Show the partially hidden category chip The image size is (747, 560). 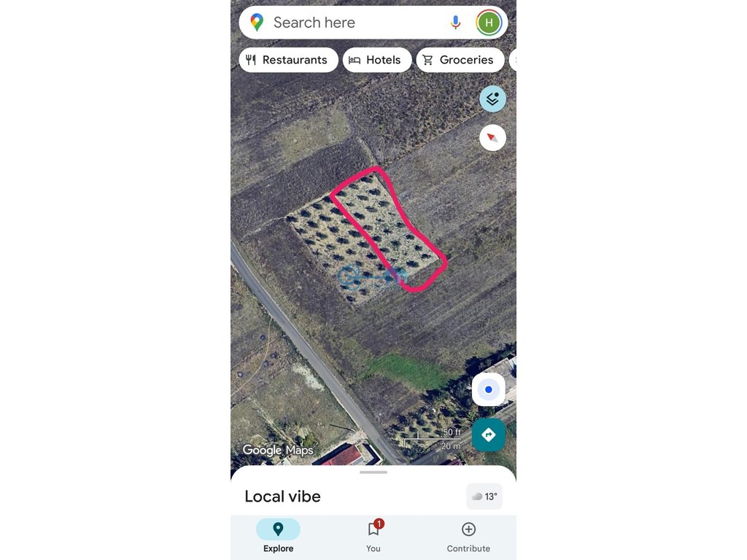(513, 60)
